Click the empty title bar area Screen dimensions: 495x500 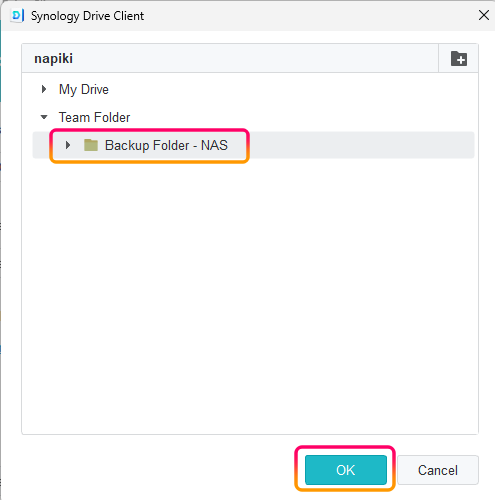coord(310,15)
